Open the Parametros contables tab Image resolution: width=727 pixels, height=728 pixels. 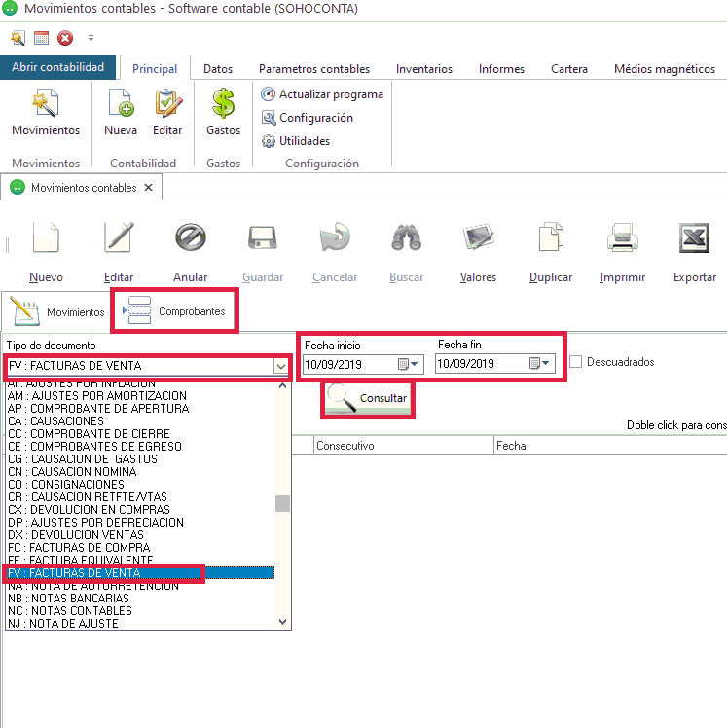314,69
